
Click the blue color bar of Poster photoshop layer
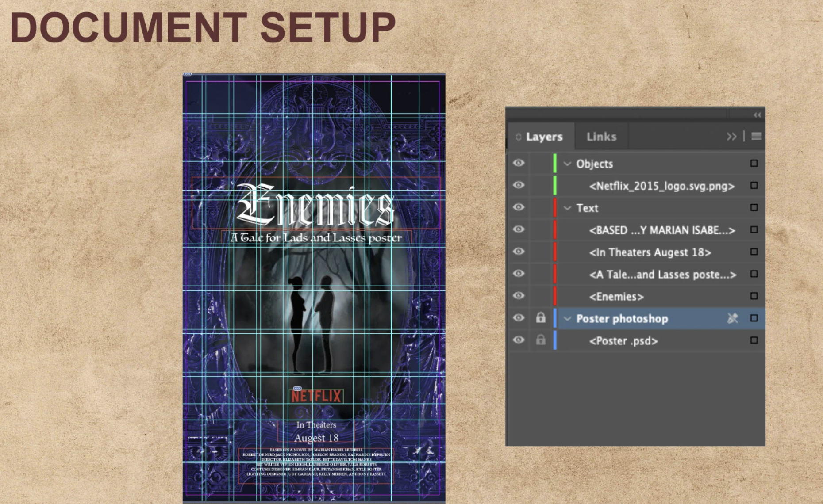[555, 318]
